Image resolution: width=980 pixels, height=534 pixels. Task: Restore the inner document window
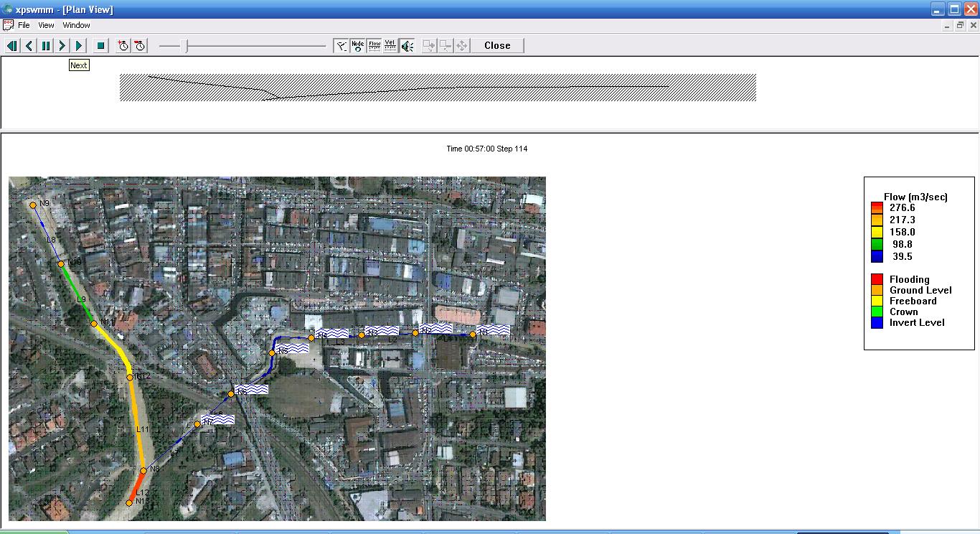click(960, 25)
